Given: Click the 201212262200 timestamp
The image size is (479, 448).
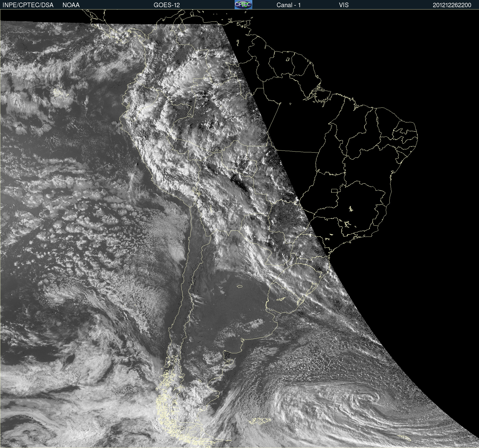Looking at the screenshot, I should pyautogui.click(x=452, y=5).
